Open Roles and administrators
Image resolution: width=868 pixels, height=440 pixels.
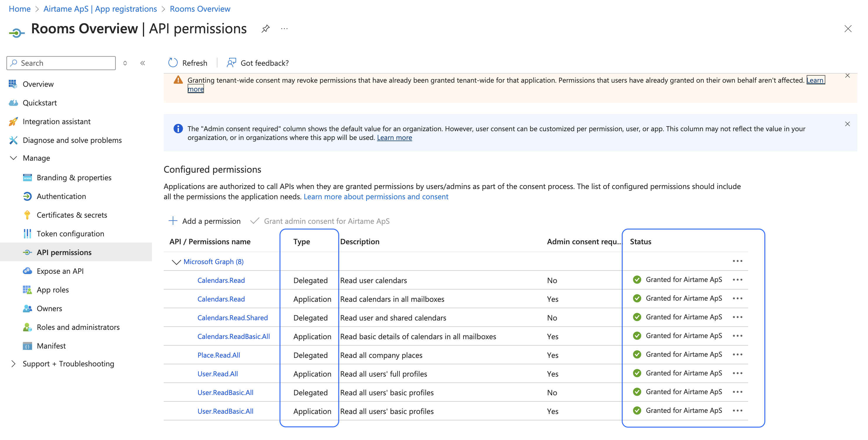coord(78,327)
